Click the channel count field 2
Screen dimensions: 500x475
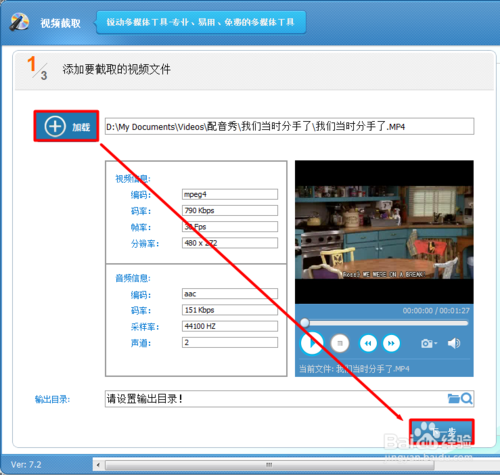230,342
